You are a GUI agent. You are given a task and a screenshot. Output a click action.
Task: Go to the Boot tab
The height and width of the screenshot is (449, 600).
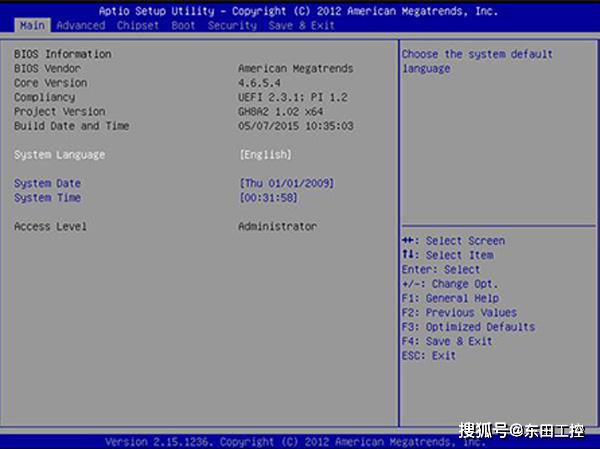click(183, 26)
